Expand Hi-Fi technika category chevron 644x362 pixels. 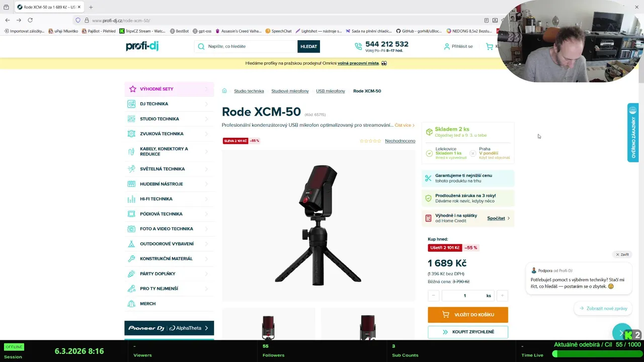[206, 199]
